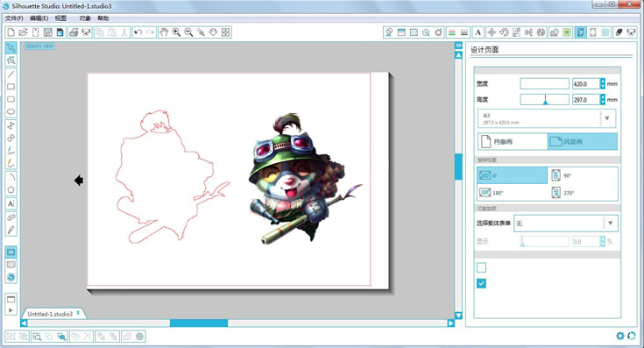644x348 pixels.
Task: Select the Eraser tool
Action: click(11, 217)
